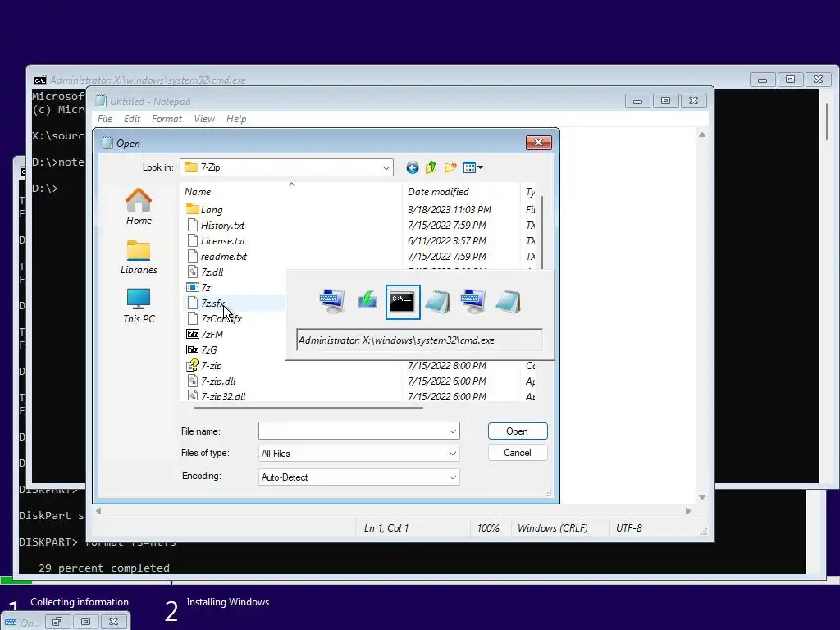Go back using the blue arrow icon

(x=412, y=167)
